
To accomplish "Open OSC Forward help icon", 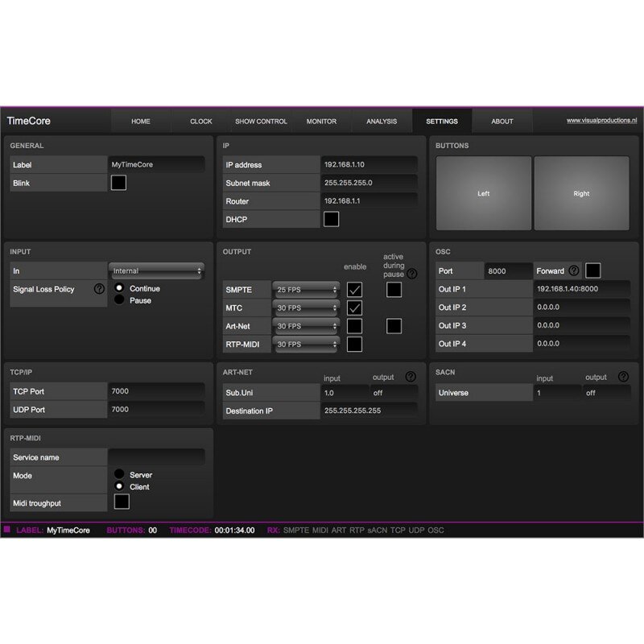I will (x=574, y=270).
